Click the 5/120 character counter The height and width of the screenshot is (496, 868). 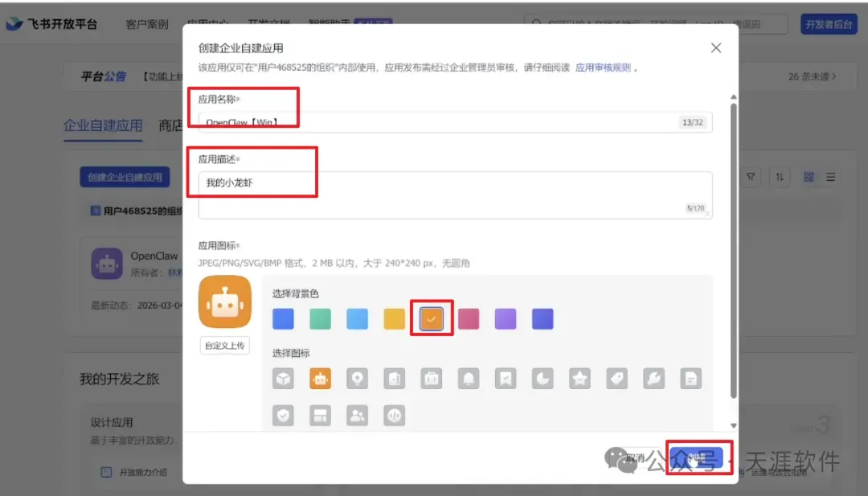click(x=695, y=208)
